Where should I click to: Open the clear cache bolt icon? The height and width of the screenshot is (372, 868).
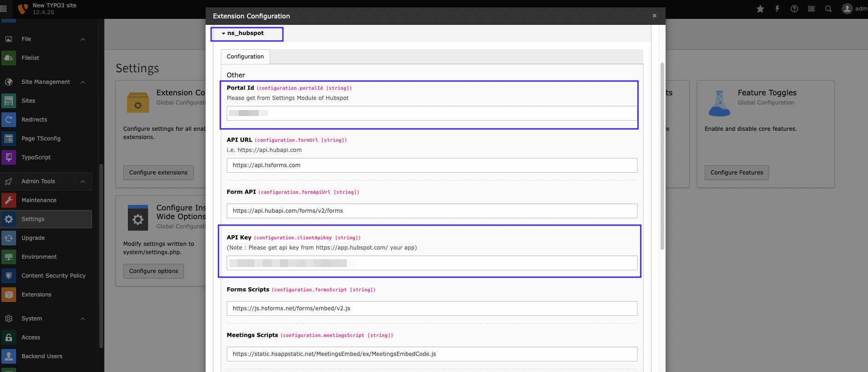coord(777,9)
